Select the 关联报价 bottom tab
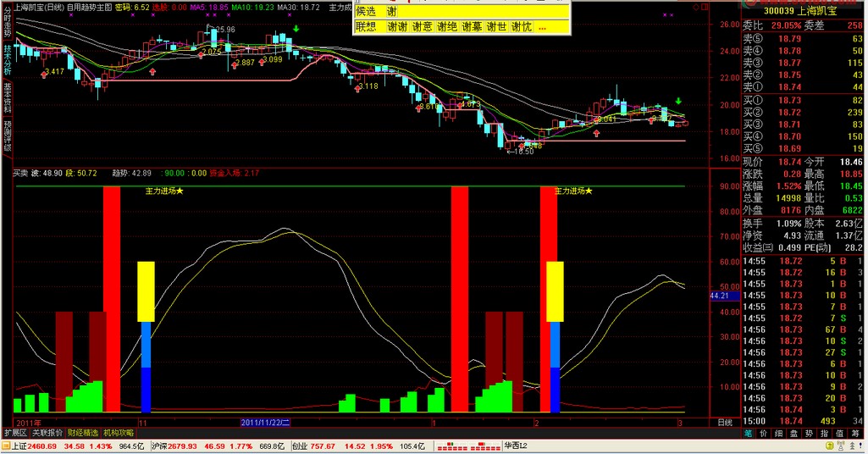Screen dimensions: 868x454 coord(47,433)
